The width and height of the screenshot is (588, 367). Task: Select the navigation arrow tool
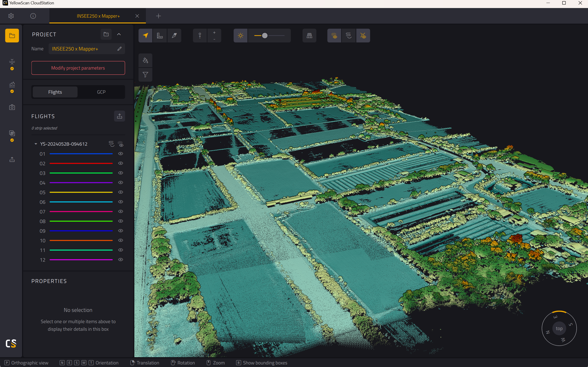click(145, 36)
